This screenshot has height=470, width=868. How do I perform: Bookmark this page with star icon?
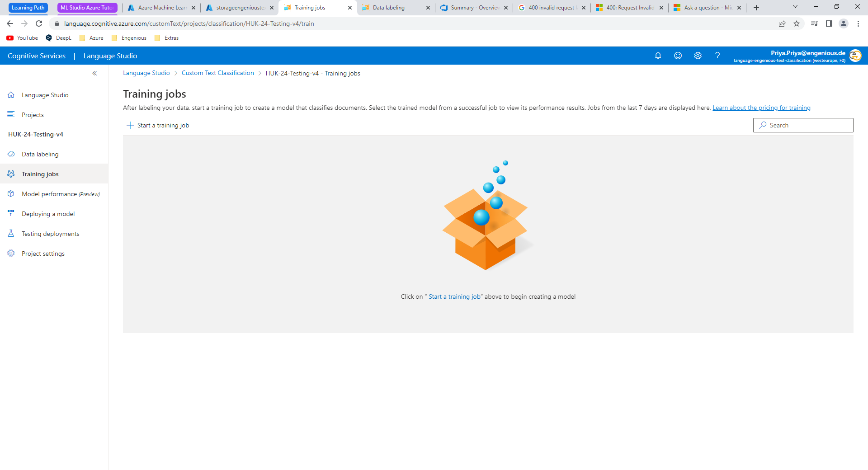click(x=797, y=23)
